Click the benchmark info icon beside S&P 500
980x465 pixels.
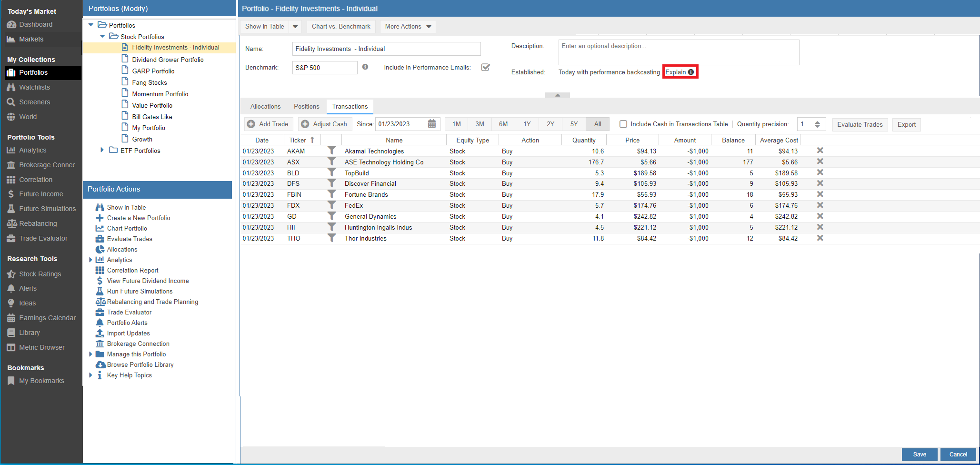tap(365, 67)
